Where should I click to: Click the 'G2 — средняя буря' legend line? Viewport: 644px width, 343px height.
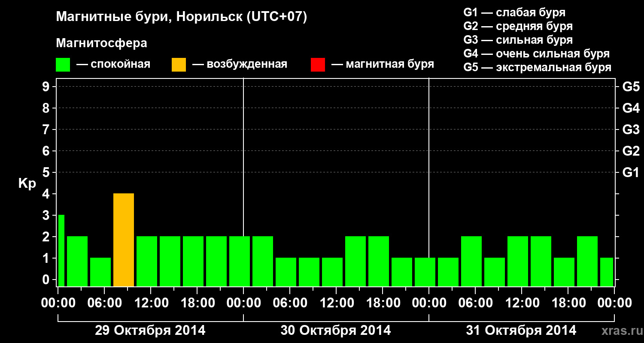pyautogui.click(x=518, y=26)
